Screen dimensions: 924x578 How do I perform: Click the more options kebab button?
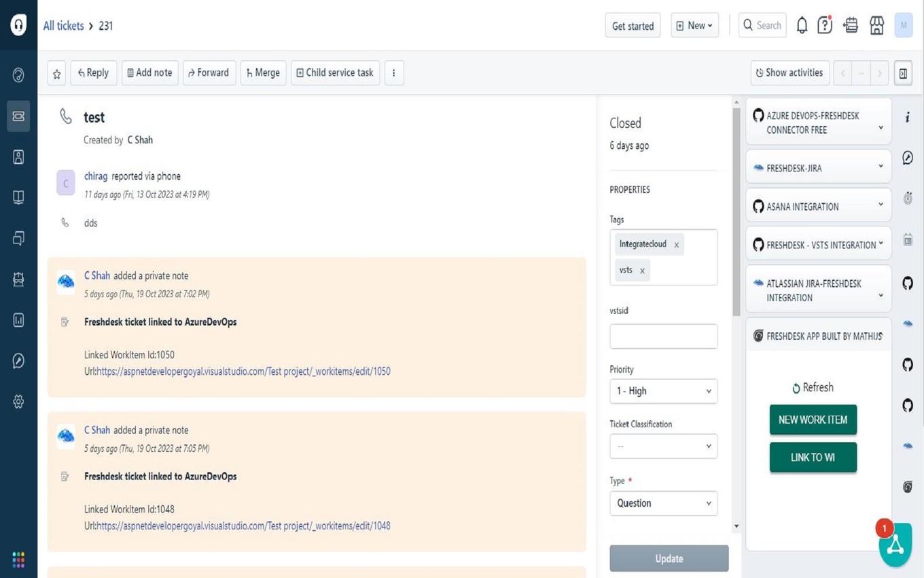click(394, 73)
